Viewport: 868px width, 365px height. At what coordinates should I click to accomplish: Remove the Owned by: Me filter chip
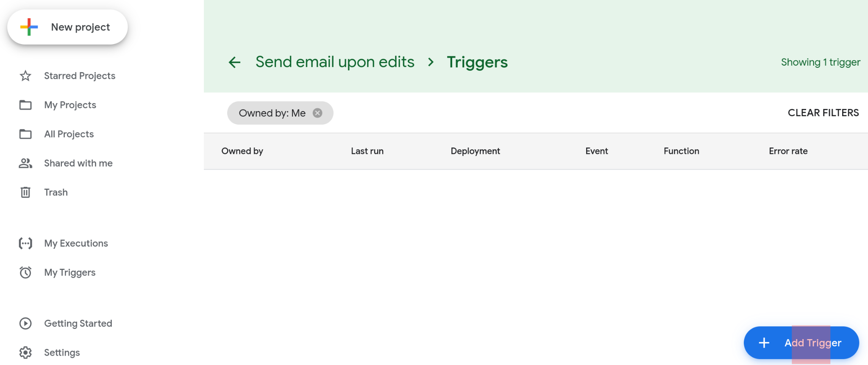click(317, 113)
